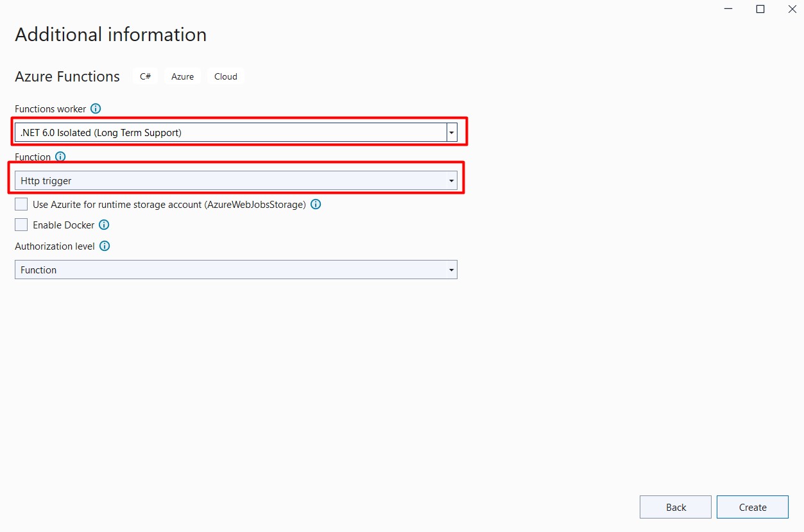Tick the Enable Docker checkbox

21,225
